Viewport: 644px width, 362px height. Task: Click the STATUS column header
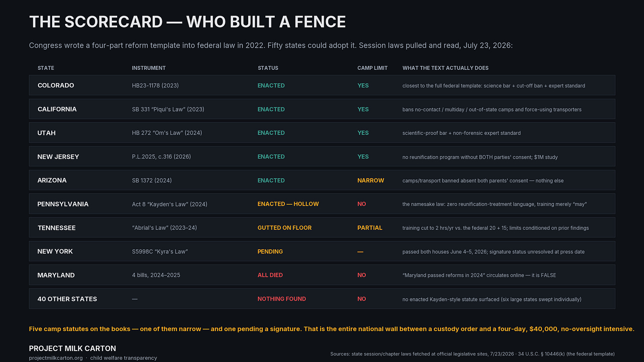pos(268,68)
